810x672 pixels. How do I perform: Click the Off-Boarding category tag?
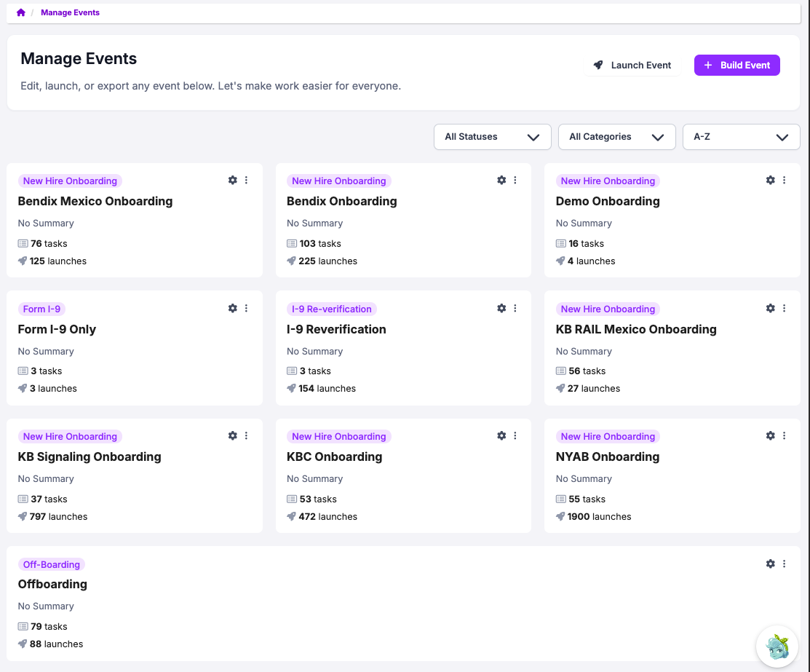coord(52,564)
